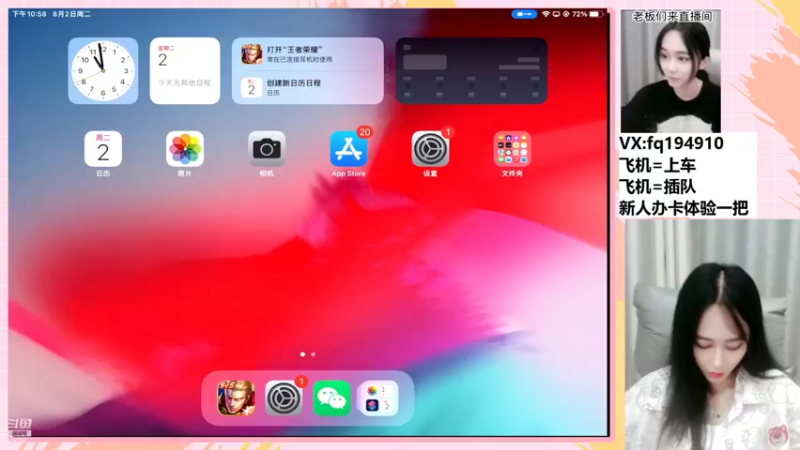This screenshot has height=450, width=800.
Task: Click the 新人办卡体验一把 text
Action: click(684, 208)
